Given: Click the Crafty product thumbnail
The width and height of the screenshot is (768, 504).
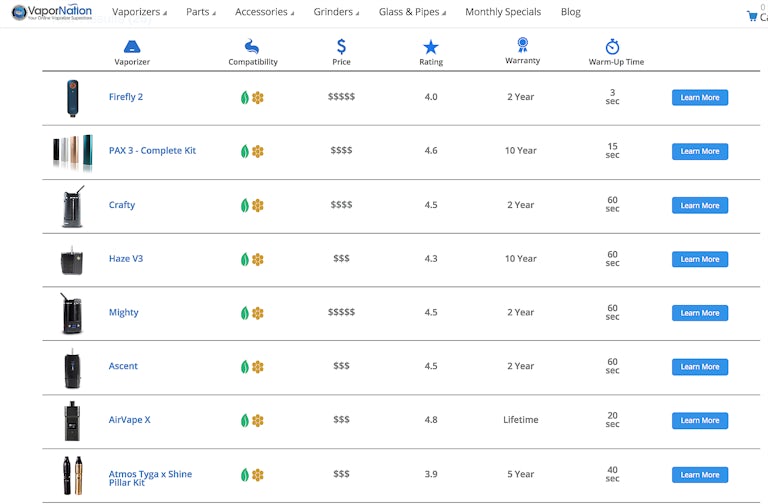Looking at the screenshot, I should click(73, 206).
